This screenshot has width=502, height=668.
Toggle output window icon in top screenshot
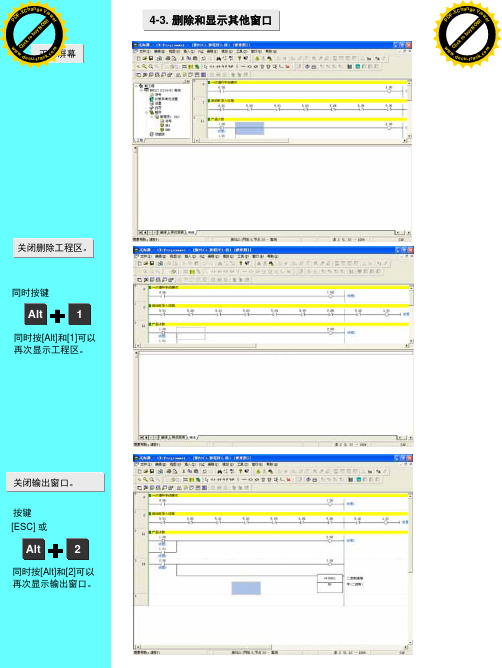144,75
